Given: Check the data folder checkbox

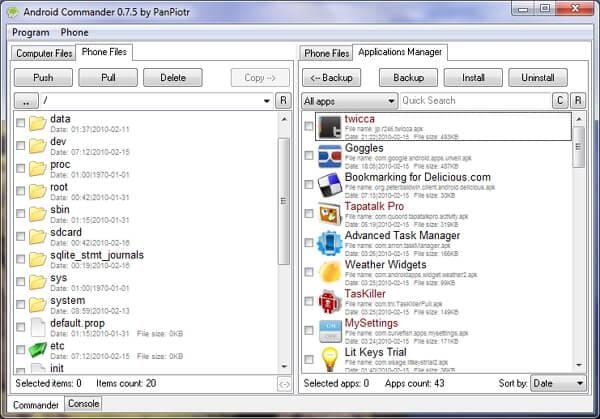Looking at the screenshot, I should (x=21, y=123).
